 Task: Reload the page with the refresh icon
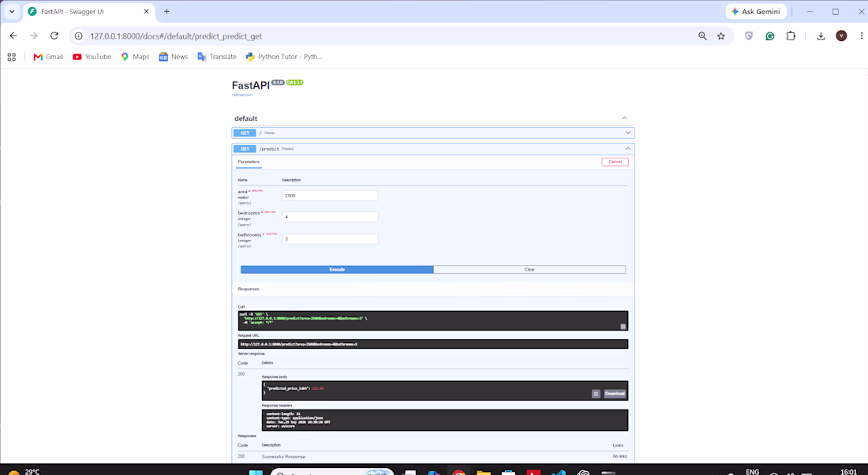click(x=54, y=36)
